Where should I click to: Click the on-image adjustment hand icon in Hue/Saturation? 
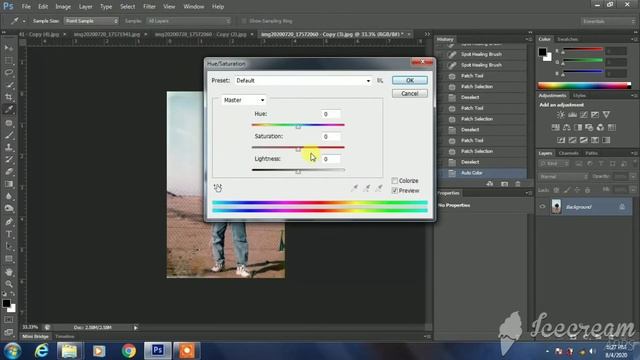(x=218, y=188)
